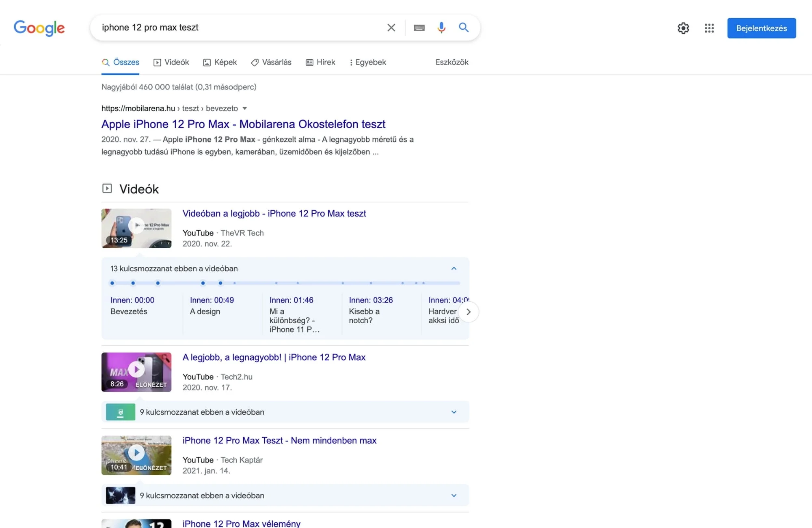Image resolution: width=812 pixels, height=528 pixels.
Task: Expand key moments for Tech2.hu video
Action: pyautogui.click(x=454, y=412)
